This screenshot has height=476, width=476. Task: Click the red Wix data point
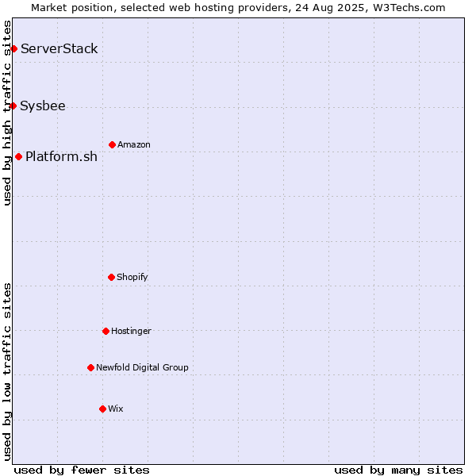point(103,409)
